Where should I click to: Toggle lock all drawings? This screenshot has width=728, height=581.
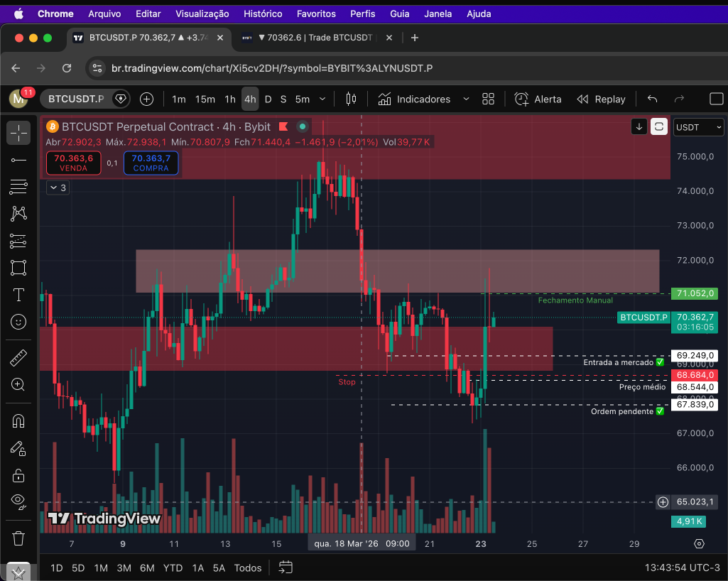coord(18,475)
